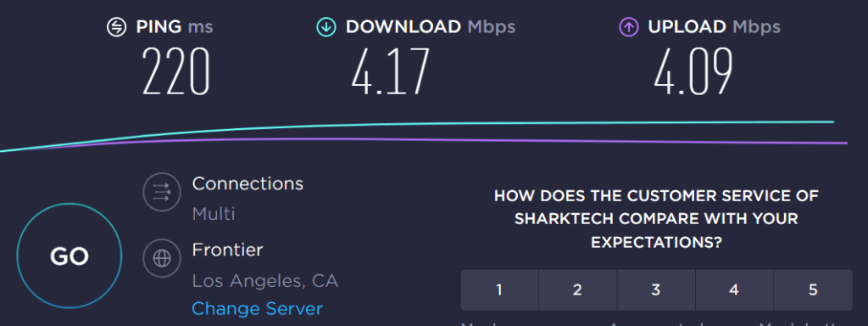Click the 4.17 download speed result
Screen dimensions: 868x326
(390, 72)
